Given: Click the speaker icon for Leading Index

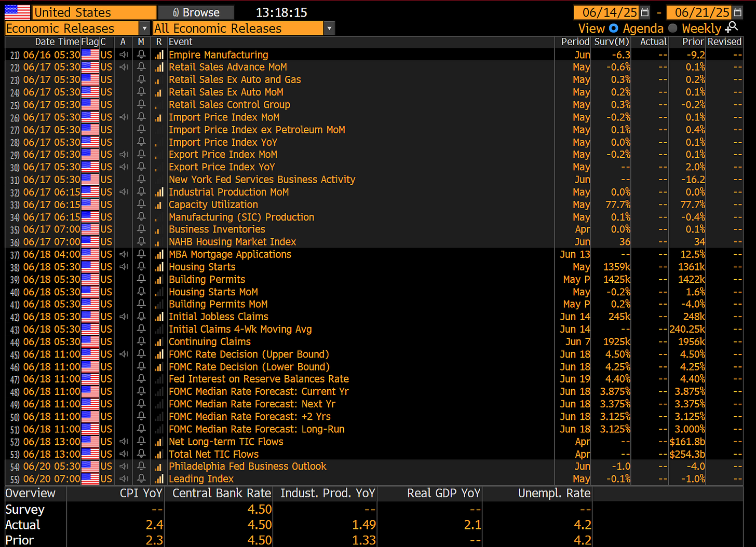Looking at the screenshot, I should coord(124,479).
